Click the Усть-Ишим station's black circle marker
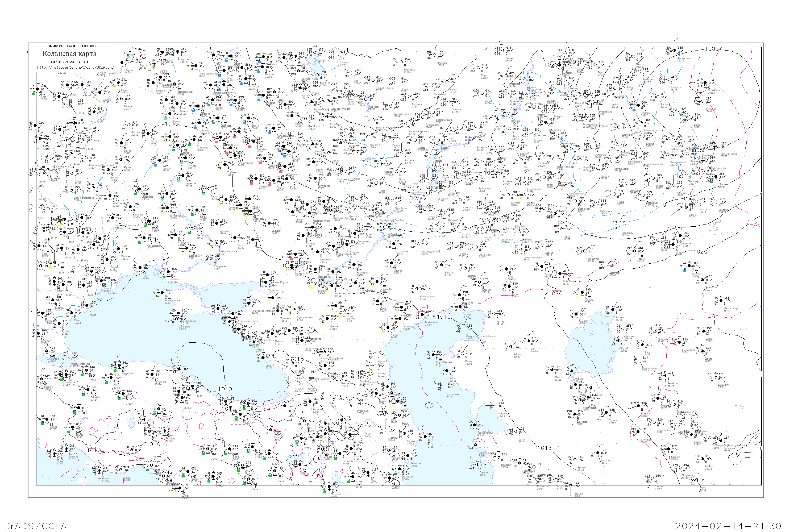This screenshot has height=532, width=798. (705, 83)
